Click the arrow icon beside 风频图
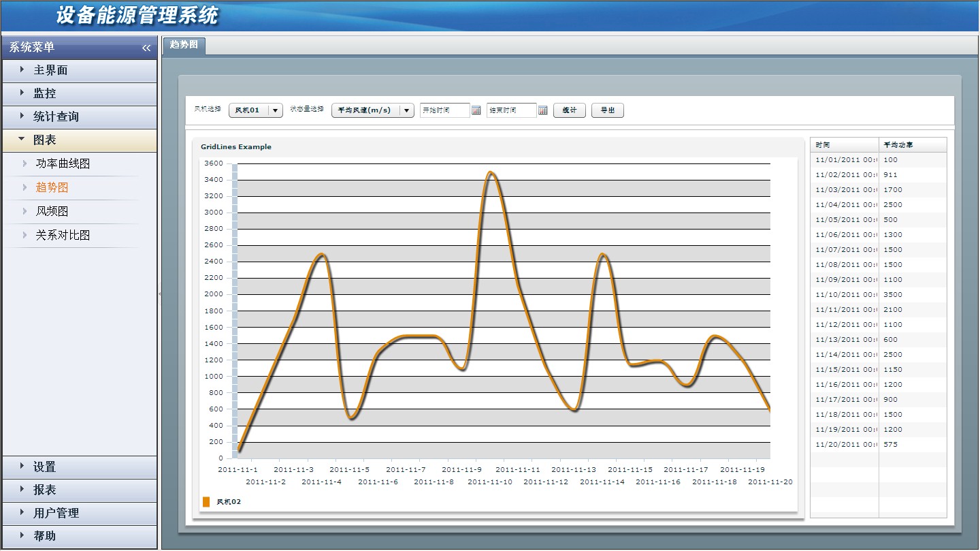 point(25,211)
